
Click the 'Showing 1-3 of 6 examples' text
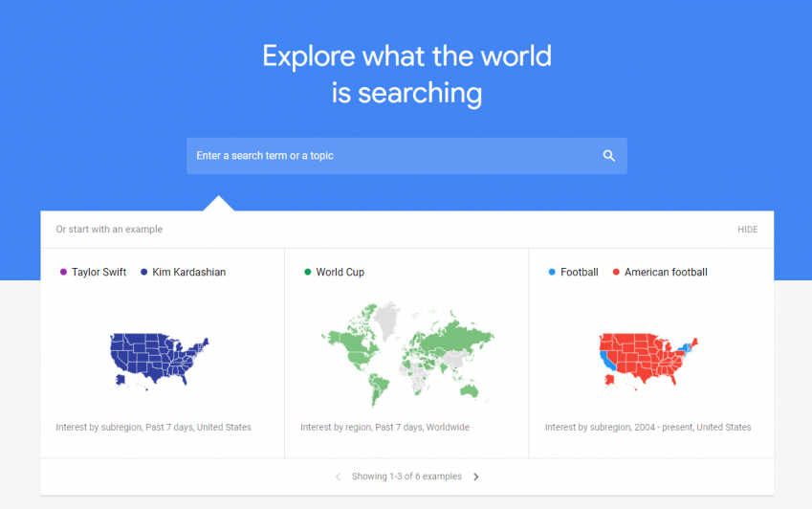click(406, 476)
